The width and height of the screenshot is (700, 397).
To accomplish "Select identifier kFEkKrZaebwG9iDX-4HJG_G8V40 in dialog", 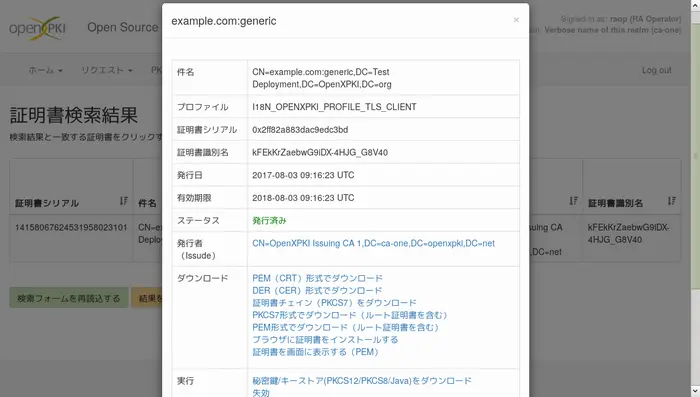I will [320, 153].
